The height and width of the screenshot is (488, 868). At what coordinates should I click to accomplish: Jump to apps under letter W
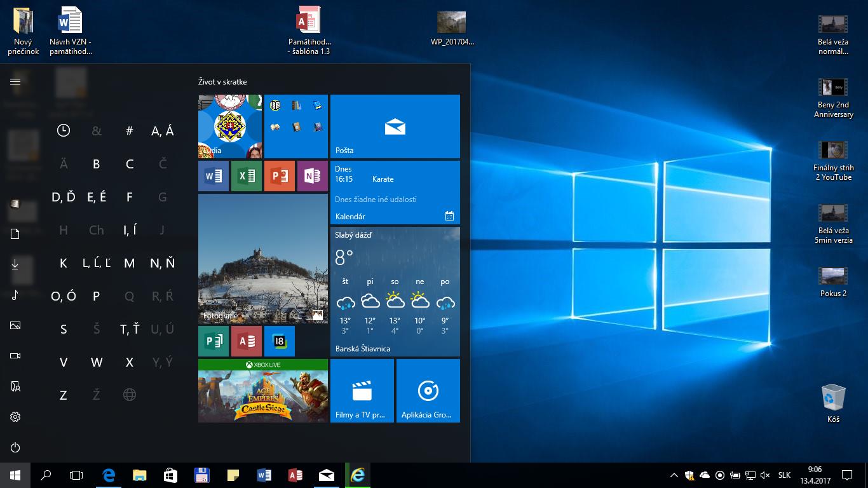click(x=97, y=362)
